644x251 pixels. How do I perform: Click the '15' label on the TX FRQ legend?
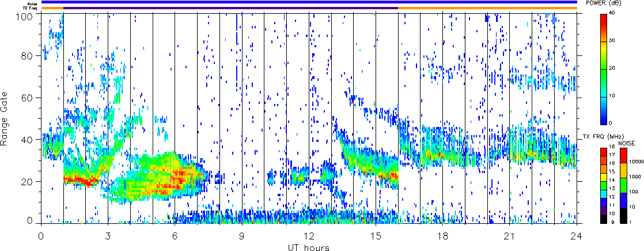pyautogui.click(x=612, y=171)
